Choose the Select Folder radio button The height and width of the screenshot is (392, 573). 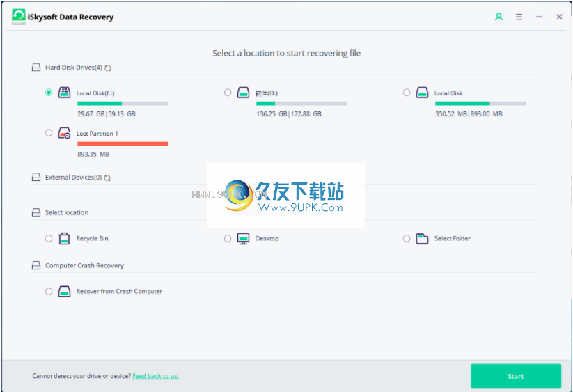pos(407,239)
